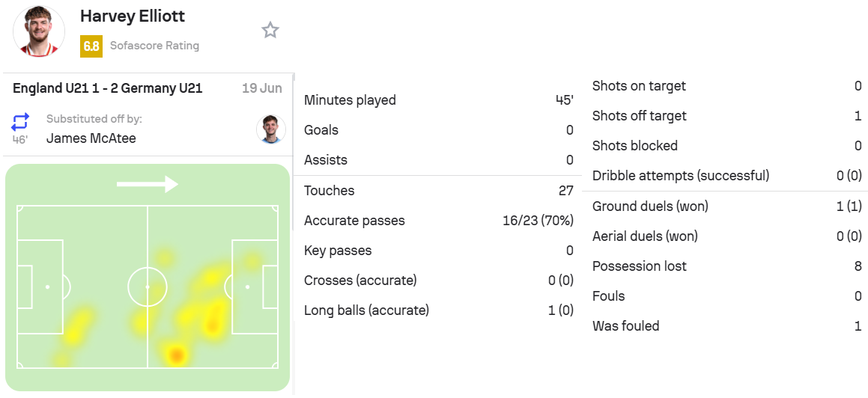Select the Touches stat row
The width and height of the screenshot is (868, 398).
[438, 191]
